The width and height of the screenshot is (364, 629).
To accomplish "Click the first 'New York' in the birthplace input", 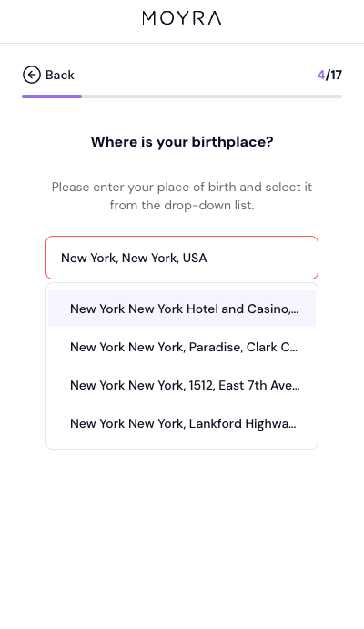I will pos(88,258).
